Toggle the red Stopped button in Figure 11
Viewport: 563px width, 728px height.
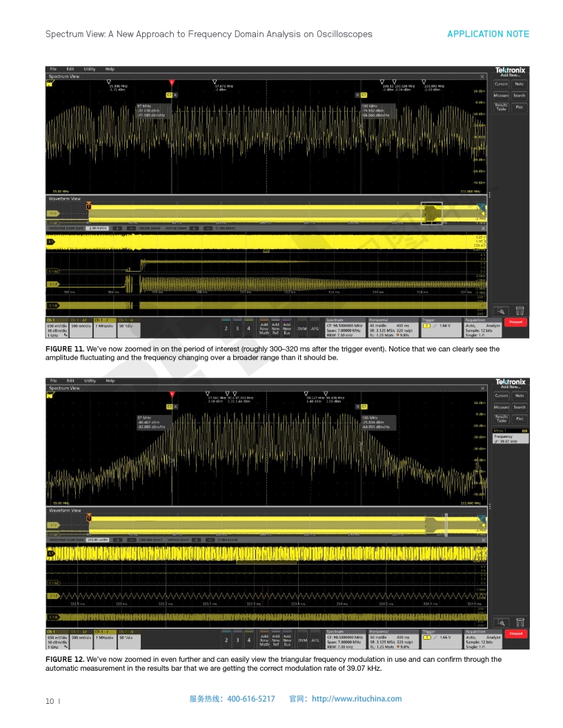point(515,323)
